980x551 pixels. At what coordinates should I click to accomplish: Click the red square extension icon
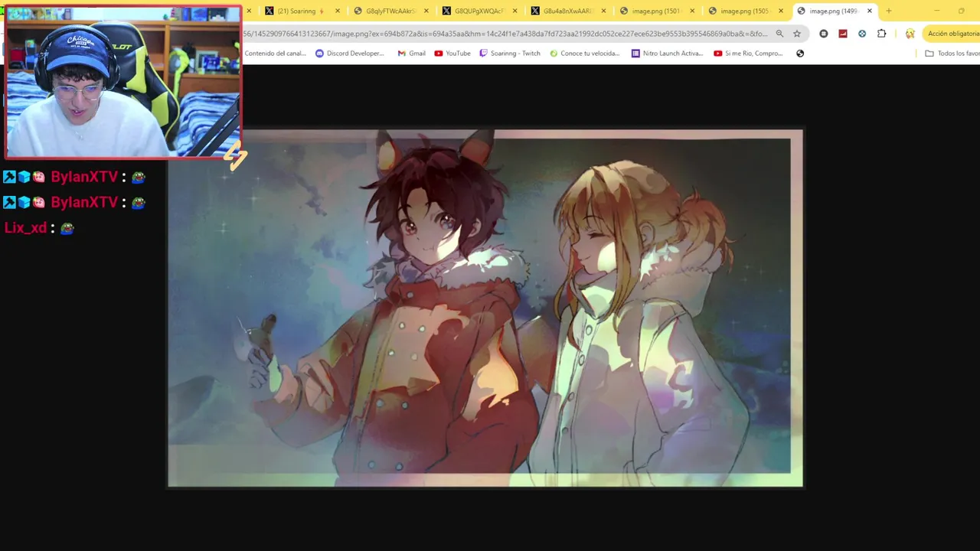pos(843,34)
